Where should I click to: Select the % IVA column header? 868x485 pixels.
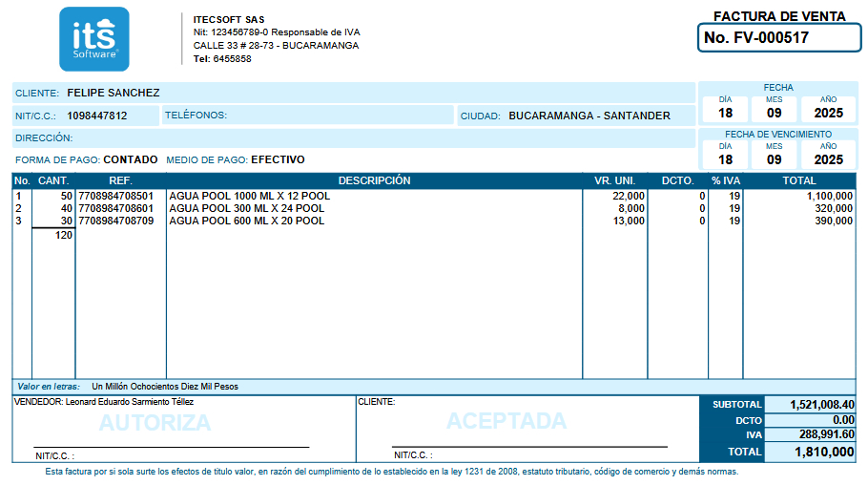(725, 180)
